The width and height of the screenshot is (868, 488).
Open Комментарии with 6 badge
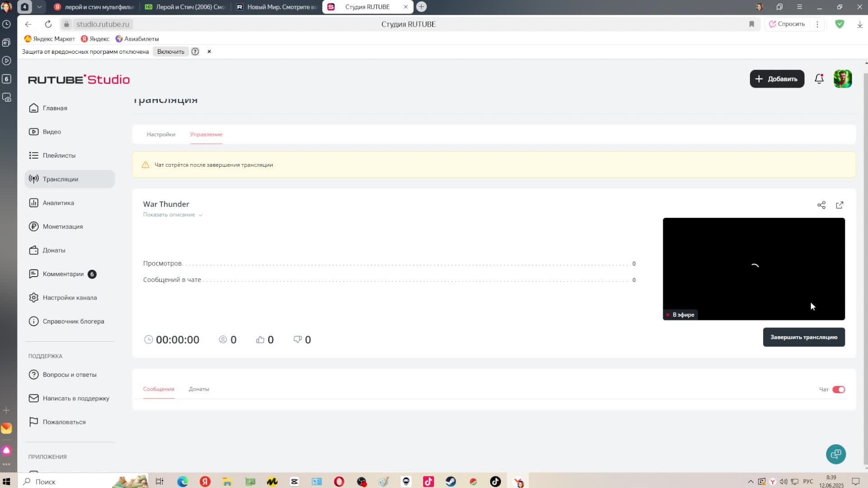63,274
